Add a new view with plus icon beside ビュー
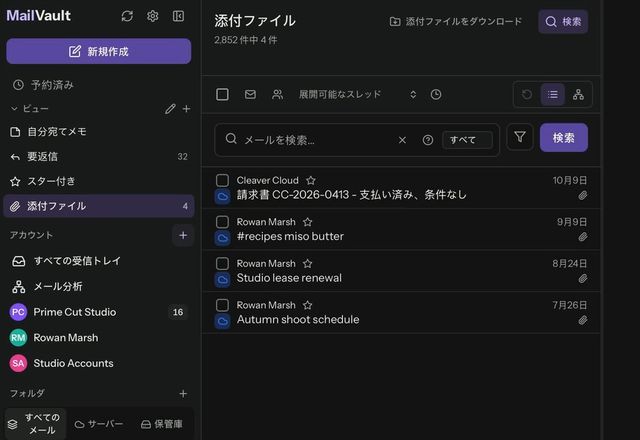This screenshot has height=440, width=640. 187,109
